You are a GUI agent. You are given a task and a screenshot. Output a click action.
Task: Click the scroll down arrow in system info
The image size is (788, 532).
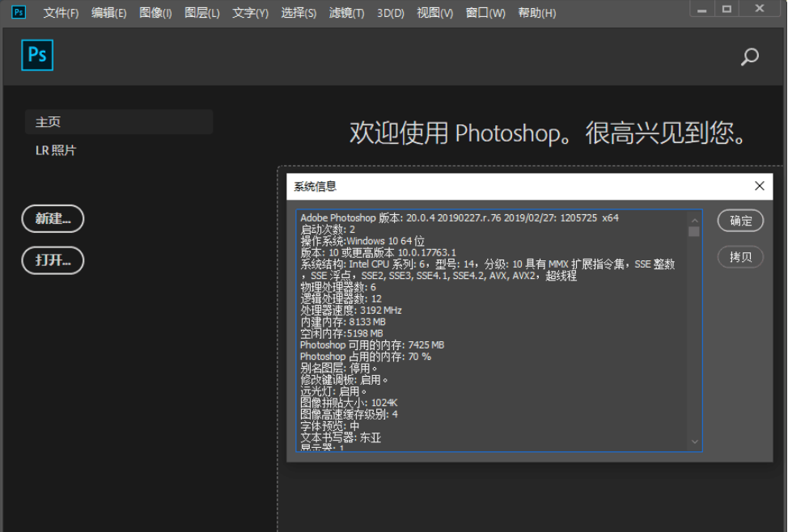tap(694, 441)
